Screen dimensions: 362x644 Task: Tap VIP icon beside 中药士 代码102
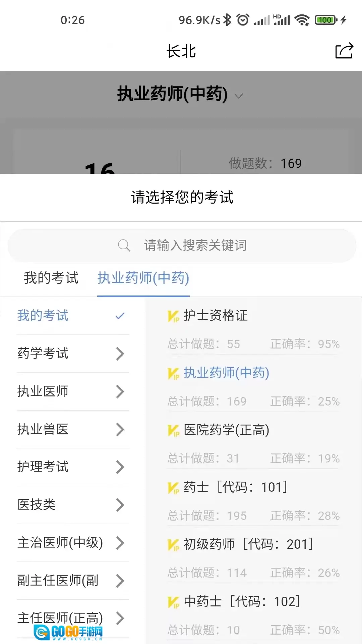point(173,602)
